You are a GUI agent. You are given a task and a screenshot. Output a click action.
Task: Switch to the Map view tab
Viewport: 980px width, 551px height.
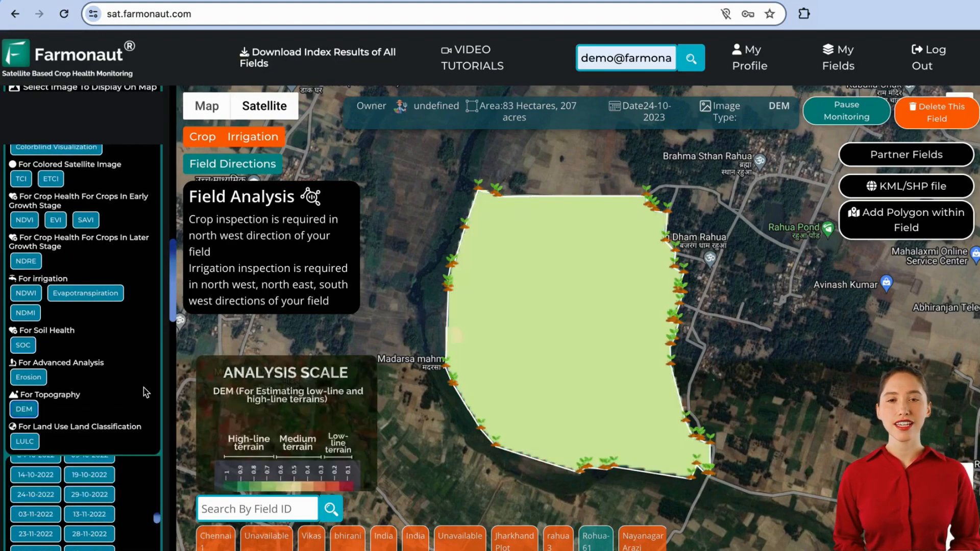[x=207, y=106]
